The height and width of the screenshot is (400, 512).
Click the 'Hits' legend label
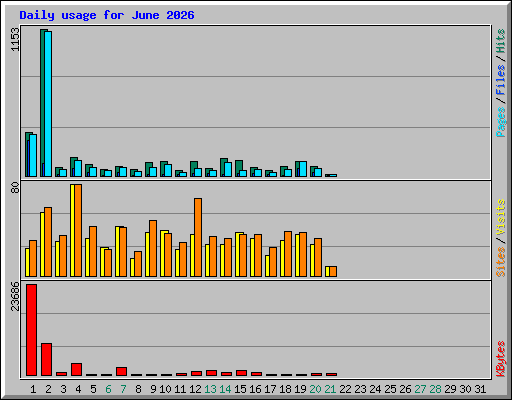[500, 41]
